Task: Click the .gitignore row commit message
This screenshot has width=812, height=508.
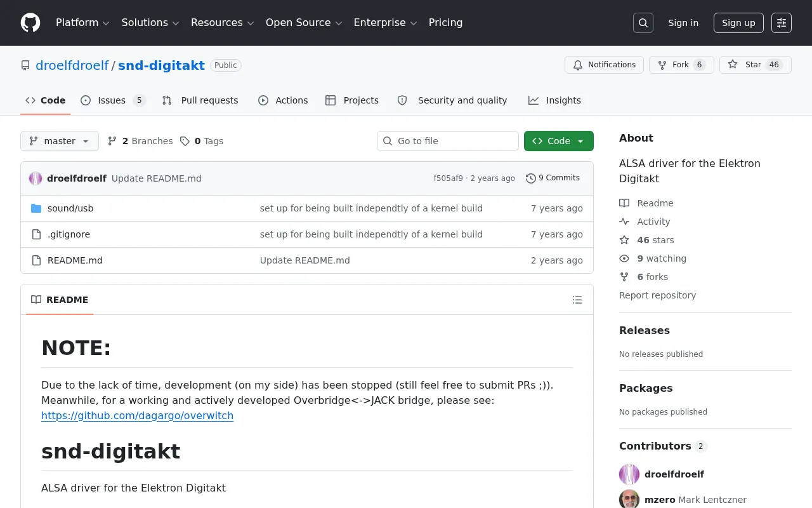Action: [x=371, y=234]
